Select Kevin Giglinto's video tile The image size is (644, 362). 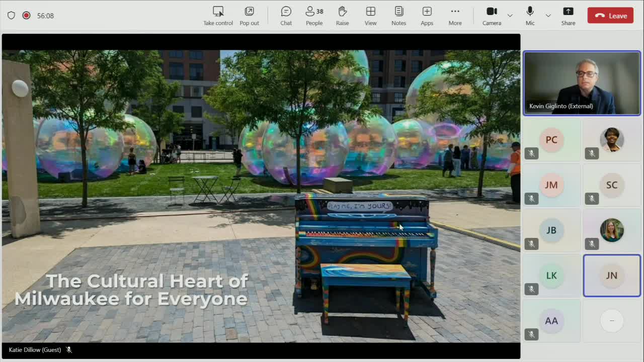(582, 83)
